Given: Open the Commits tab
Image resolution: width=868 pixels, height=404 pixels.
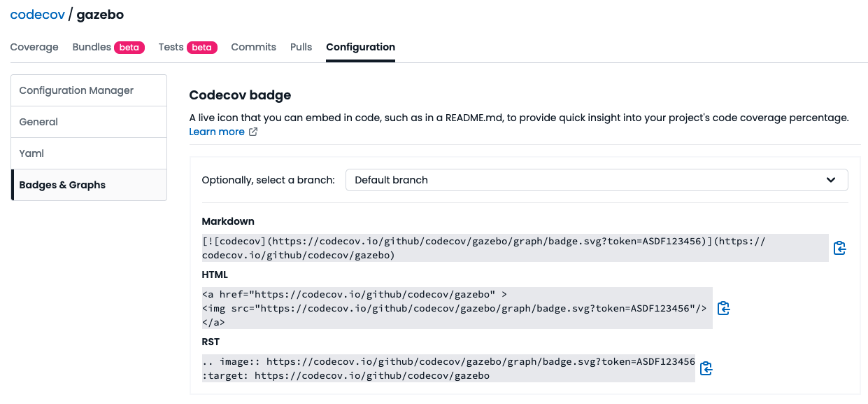Looking at the screenshot, I should tap(253, 47).
